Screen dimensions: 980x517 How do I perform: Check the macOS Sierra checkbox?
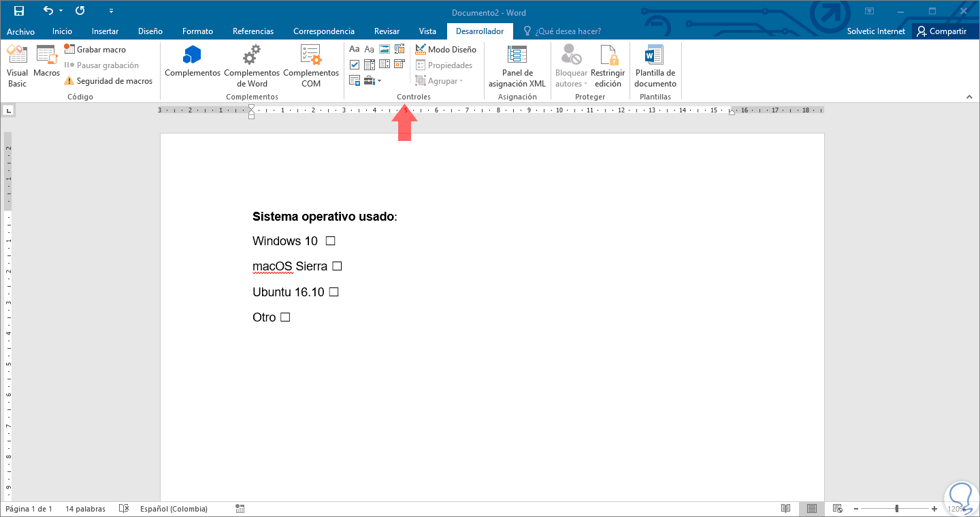337,266
